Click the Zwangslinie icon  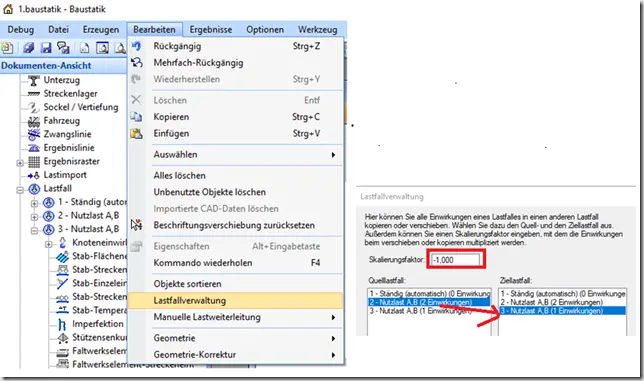34,134
